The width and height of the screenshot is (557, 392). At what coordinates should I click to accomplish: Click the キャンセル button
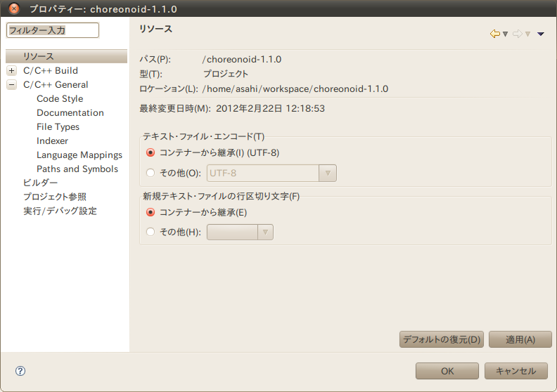[x=516, y=371]
